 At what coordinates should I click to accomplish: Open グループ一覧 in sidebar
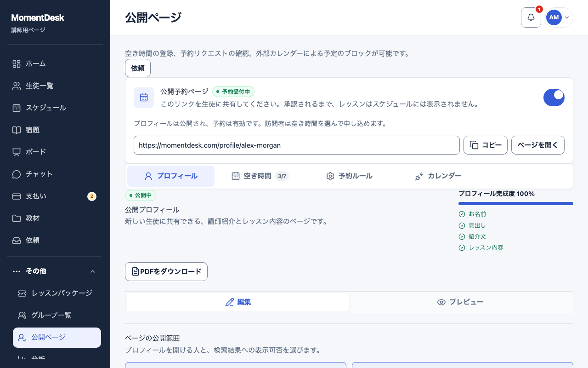57,315
